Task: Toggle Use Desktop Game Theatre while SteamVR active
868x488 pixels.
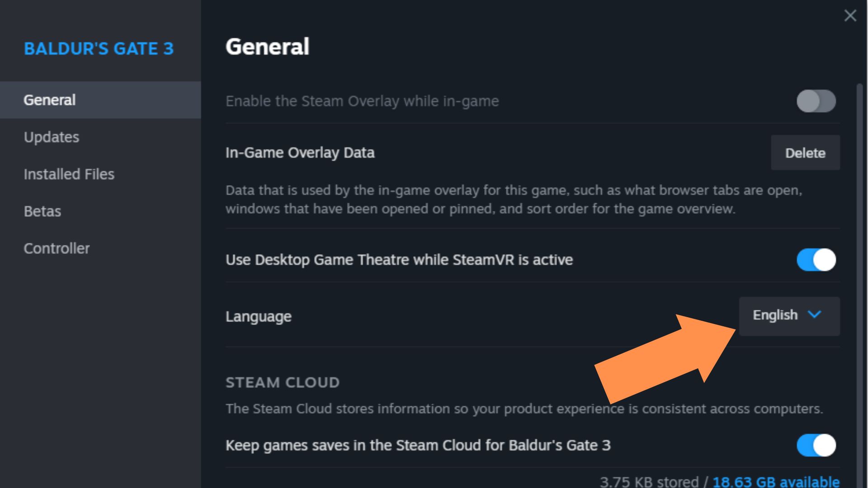Action: click(817, 259)
